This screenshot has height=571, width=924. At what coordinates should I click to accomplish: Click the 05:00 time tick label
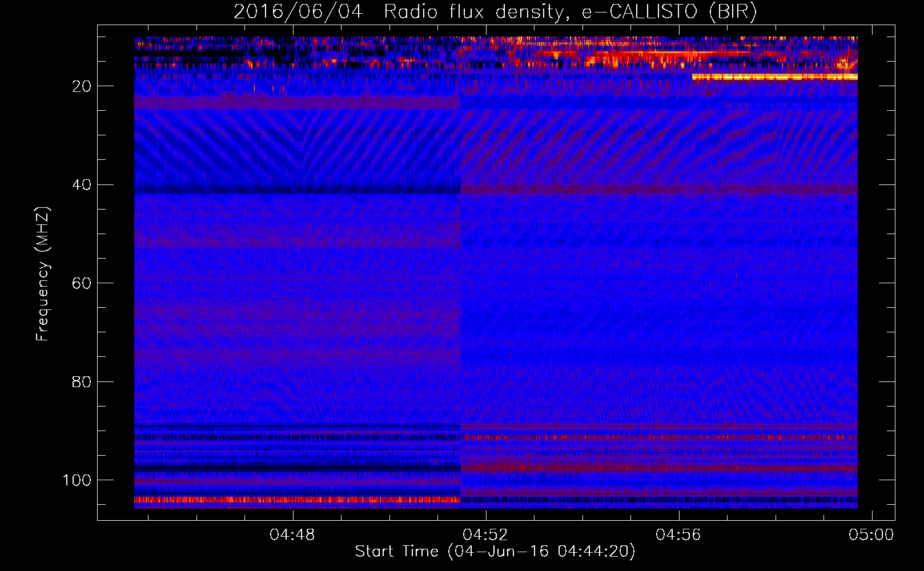tap(871, 535)
